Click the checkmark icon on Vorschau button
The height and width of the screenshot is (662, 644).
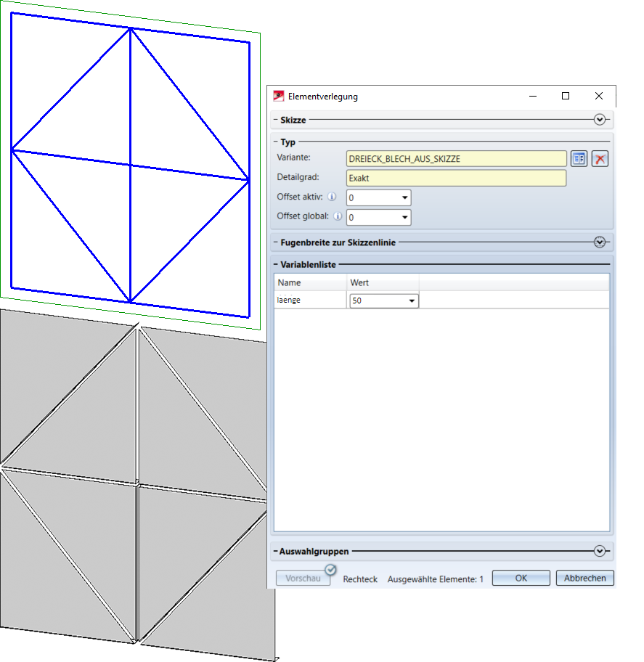(330, 570)
